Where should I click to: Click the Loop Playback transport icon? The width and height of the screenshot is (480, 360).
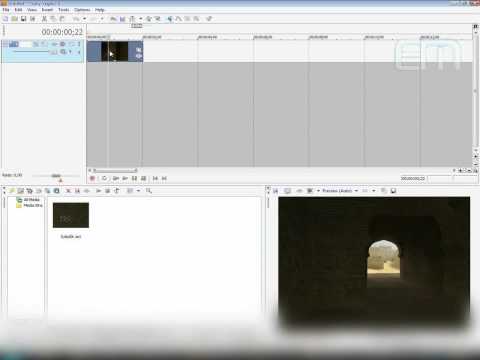[x=104, y=179]
